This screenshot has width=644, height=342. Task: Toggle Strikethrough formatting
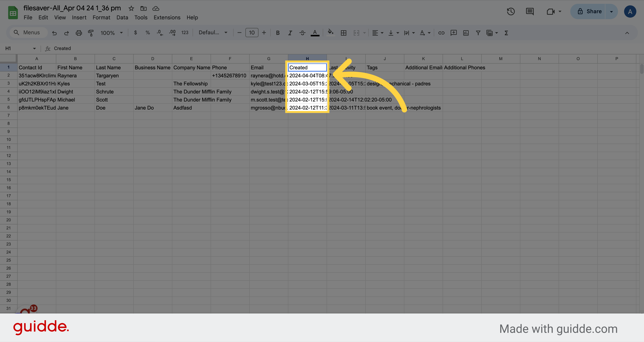point(302,33)
